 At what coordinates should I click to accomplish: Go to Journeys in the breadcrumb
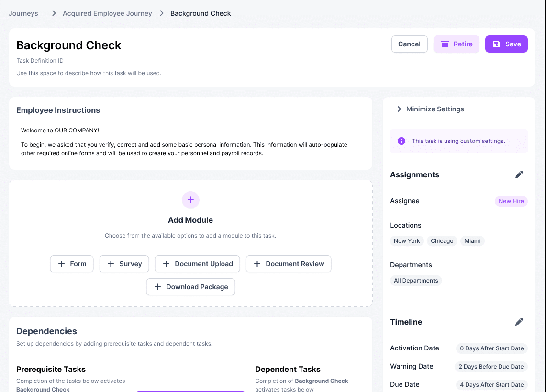point(23,13)
